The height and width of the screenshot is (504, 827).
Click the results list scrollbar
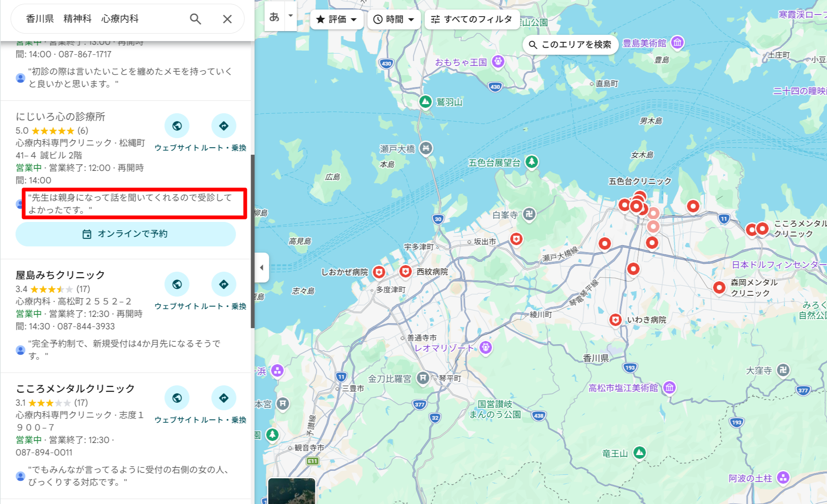tap(252, 241)
